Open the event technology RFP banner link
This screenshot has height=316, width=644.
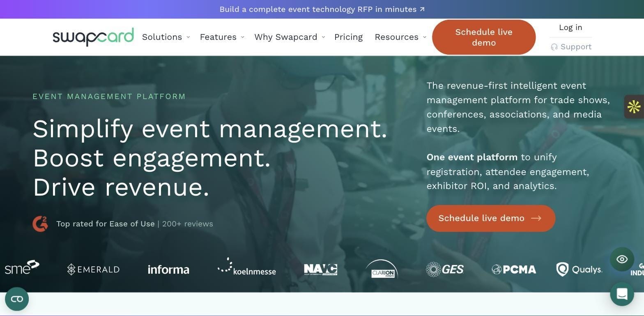coord(322,9)
